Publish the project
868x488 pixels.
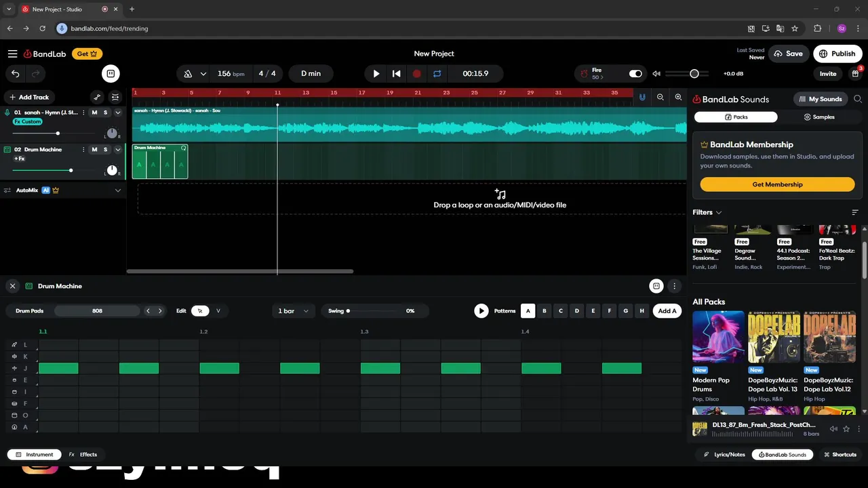[837, 54]
